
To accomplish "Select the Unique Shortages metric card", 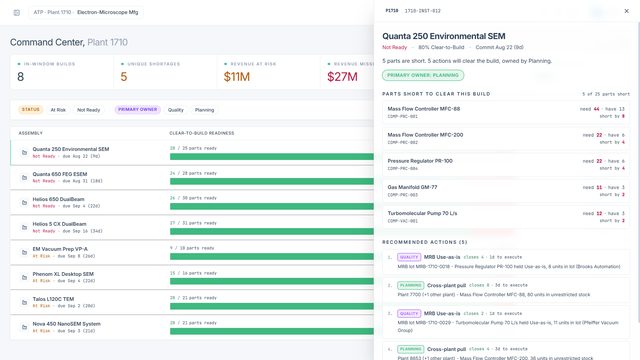I will (165, 72).
